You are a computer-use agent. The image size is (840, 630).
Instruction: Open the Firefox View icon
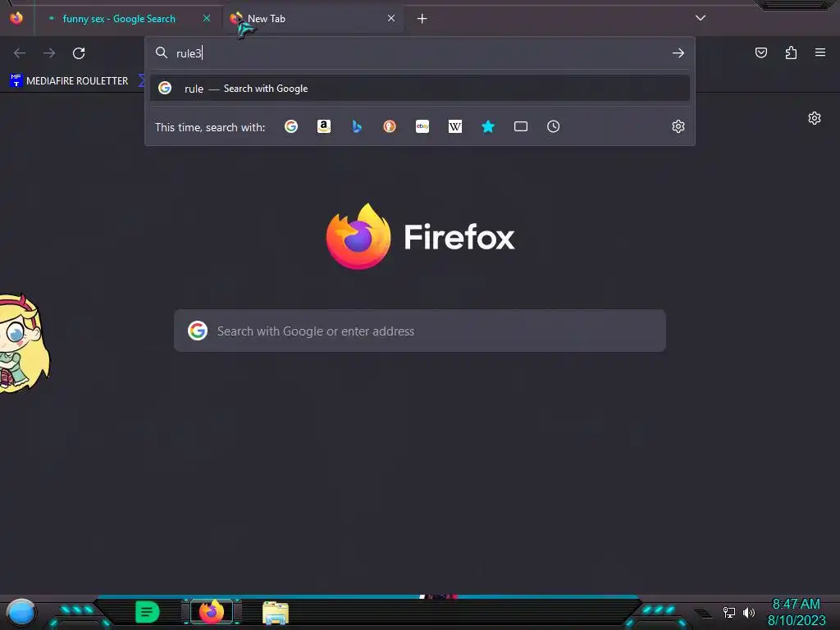click(x=16, y=18)
